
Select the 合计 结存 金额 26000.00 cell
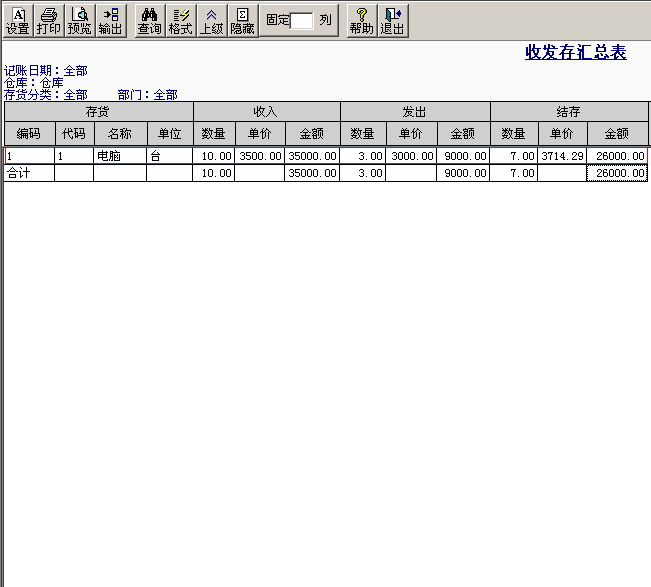click(x=617, y=173)
